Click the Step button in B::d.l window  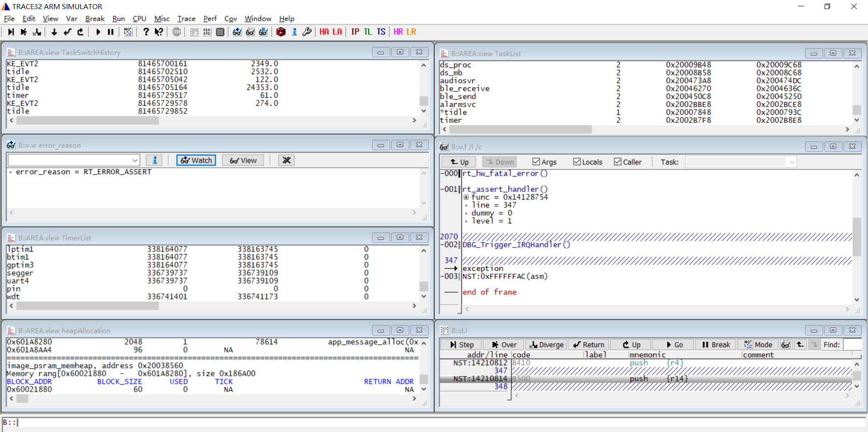click(x=461, y=345)
